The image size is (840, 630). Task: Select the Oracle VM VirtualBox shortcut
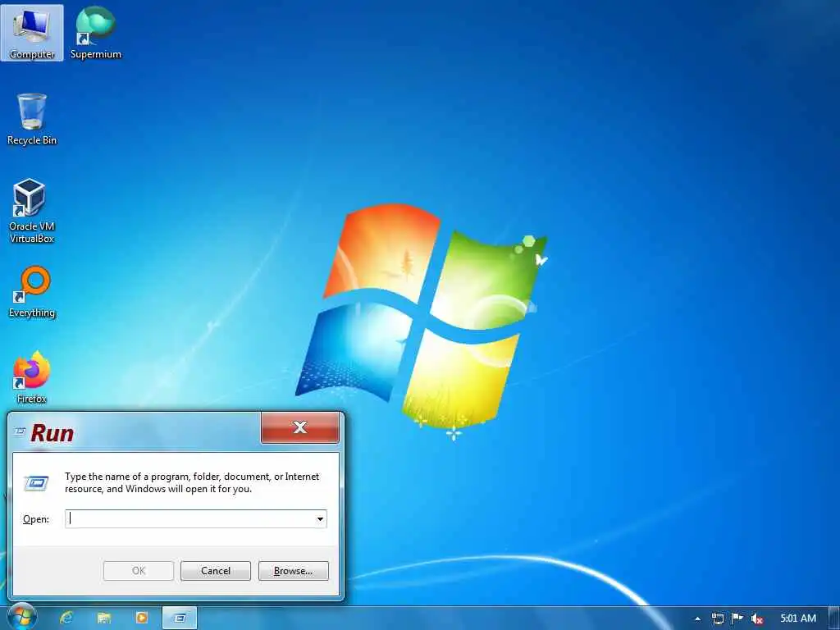pos(32,211)
